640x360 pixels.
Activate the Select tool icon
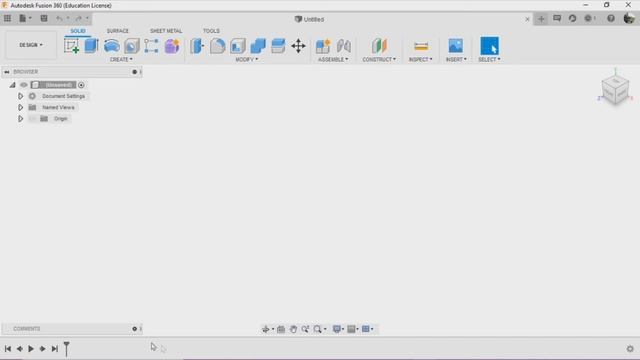coord(489,46)
